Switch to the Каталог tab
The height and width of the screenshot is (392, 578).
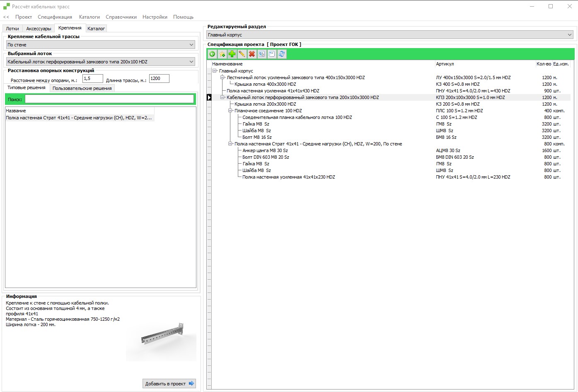(x=96, y=29)
